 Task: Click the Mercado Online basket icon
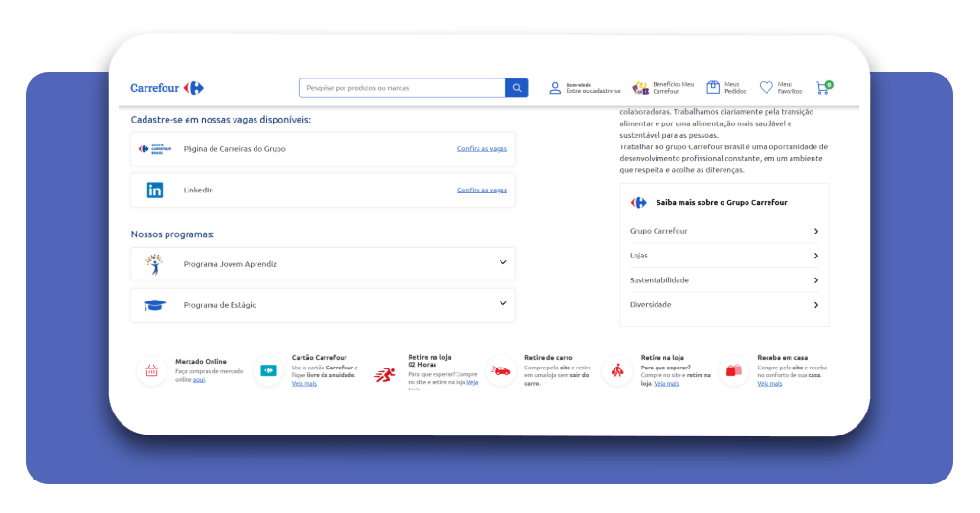click(x=151, y=371)
